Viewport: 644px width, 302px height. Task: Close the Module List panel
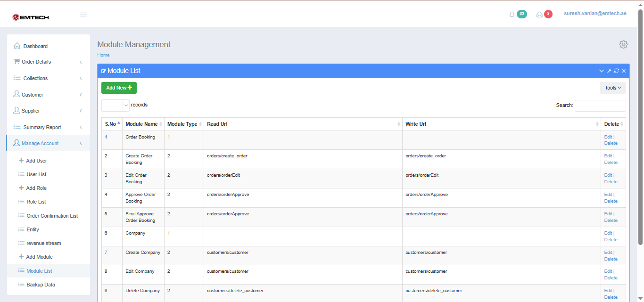(x=624, y=71)
